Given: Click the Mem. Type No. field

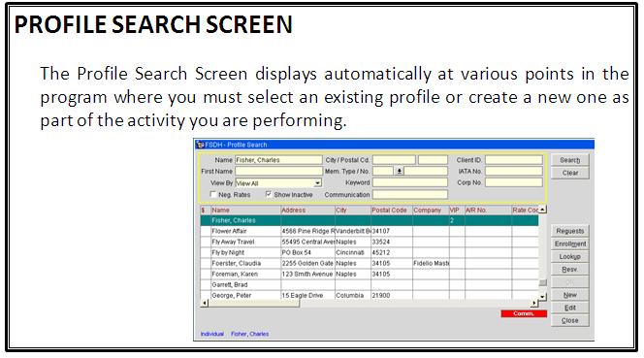Looking at the screenshot, I should point(427,171).
